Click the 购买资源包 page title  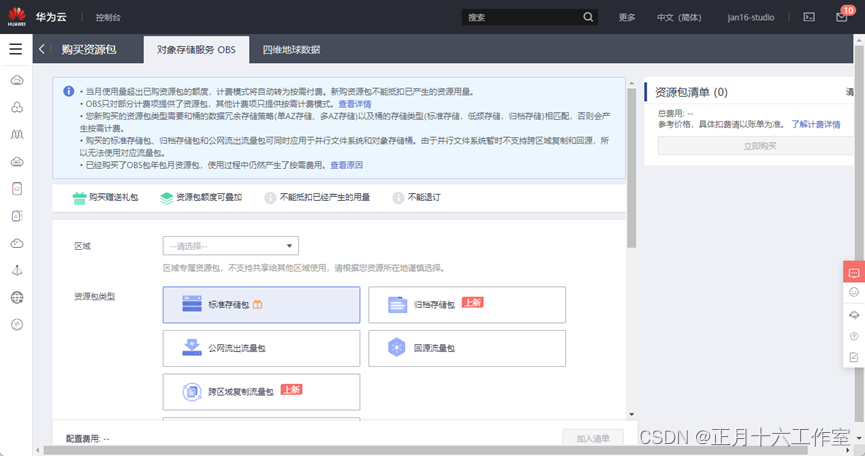click(x=89, y=50)
